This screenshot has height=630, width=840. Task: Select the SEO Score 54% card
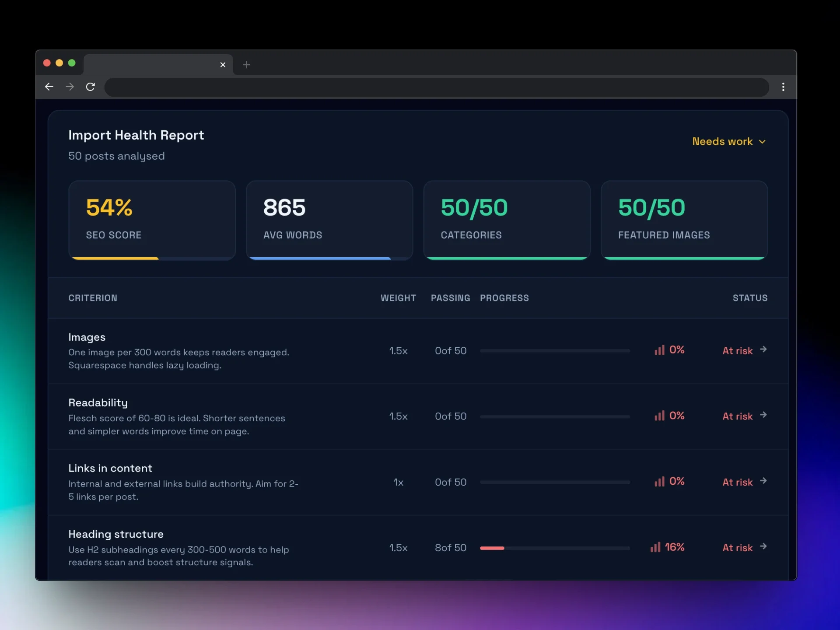pos(152,220)
